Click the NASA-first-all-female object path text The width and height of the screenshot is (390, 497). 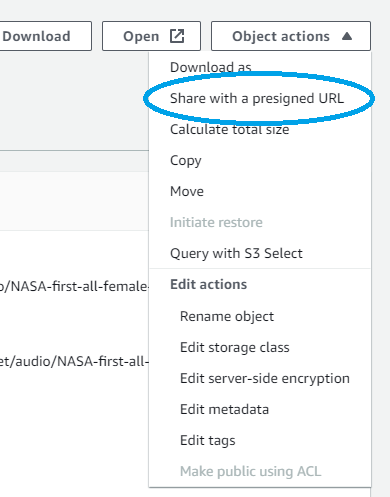pyautogui.click(x=74, y=286)
